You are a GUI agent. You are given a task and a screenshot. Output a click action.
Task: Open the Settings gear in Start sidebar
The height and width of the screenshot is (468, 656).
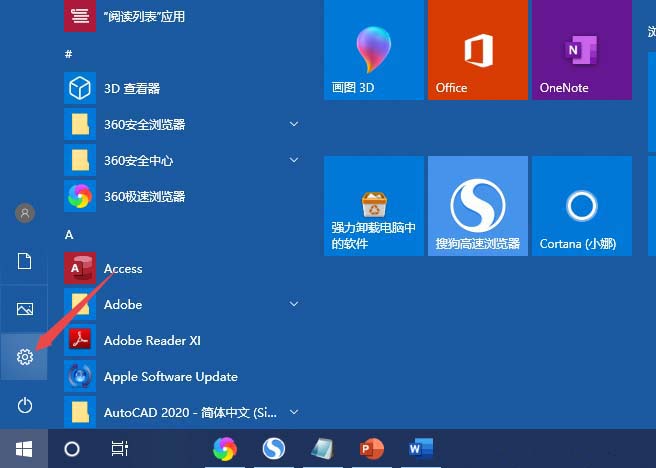[x=25, y=357]
